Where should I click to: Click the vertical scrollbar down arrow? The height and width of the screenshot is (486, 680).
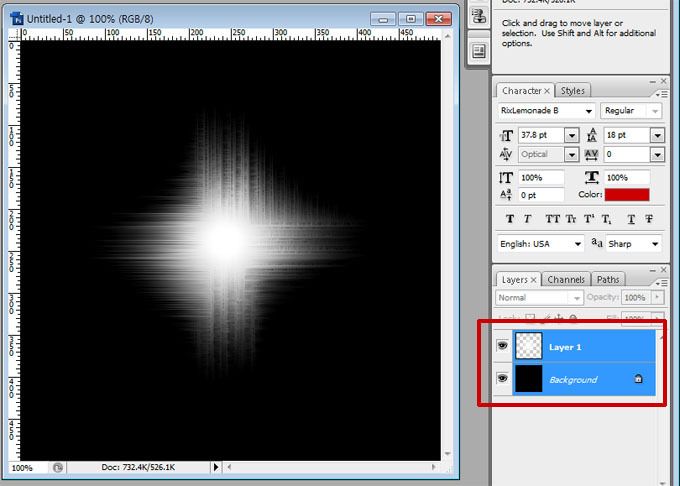click(x=447, y=453)
